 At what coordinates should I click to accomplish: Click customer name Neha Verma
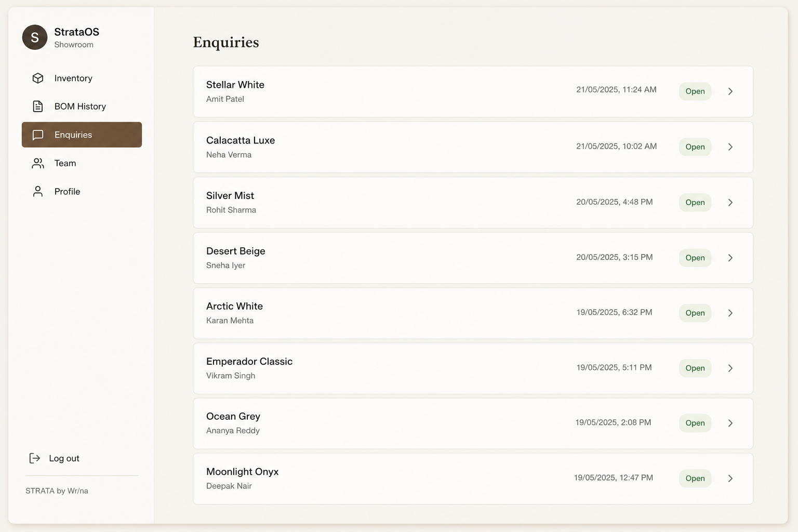[229, 155]
